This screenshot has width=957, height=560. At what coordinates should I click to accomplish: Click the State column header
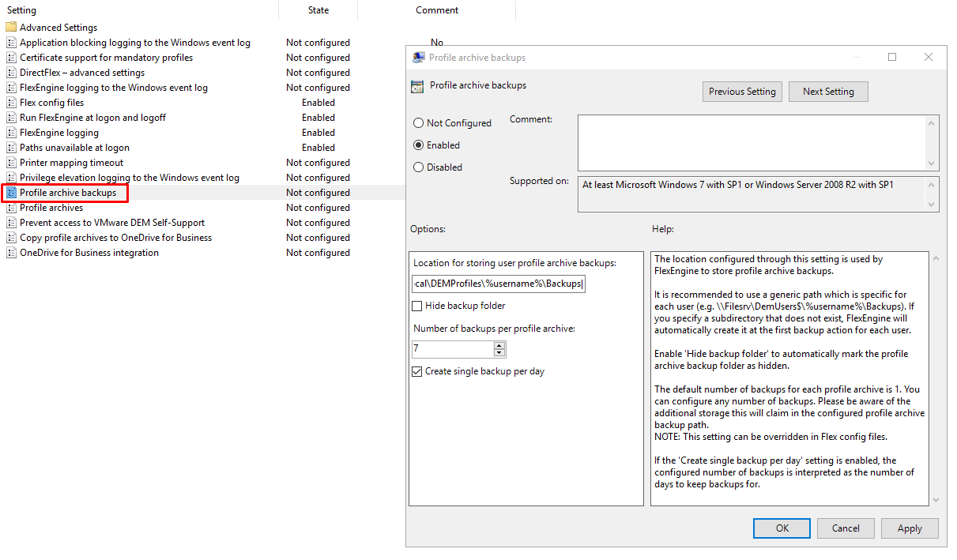[x=318, y=9]
